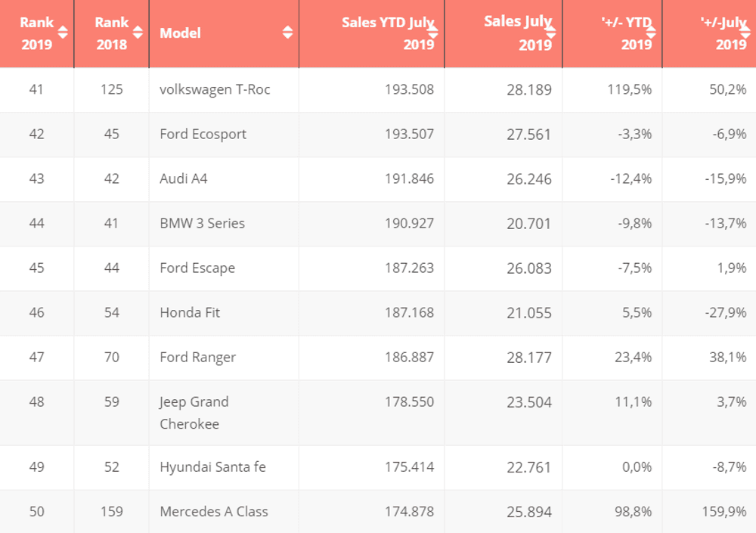Select the Ford Ranger model cell
The width and height of the screenshot is (756, 533).
[x=197, y=357]
